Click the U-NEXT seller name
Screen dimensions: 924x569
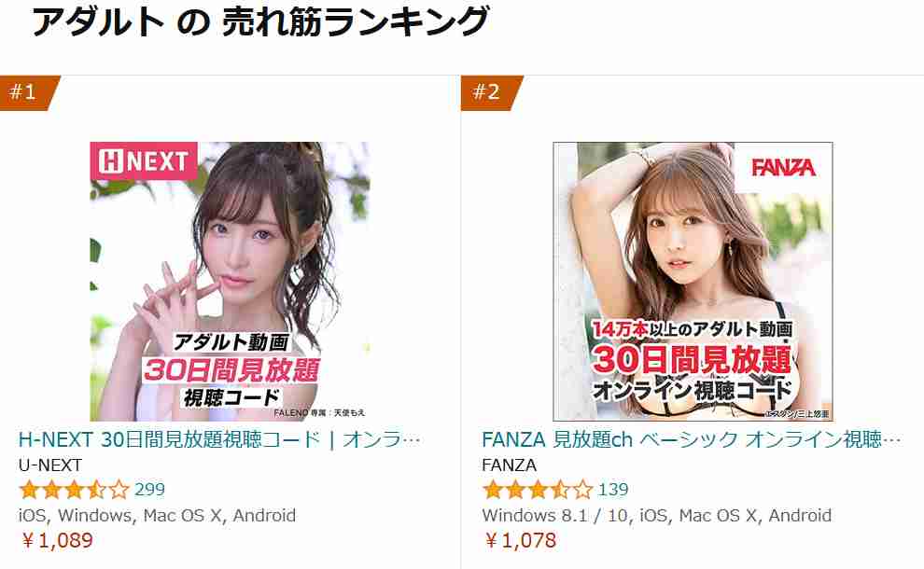point(50,465)
